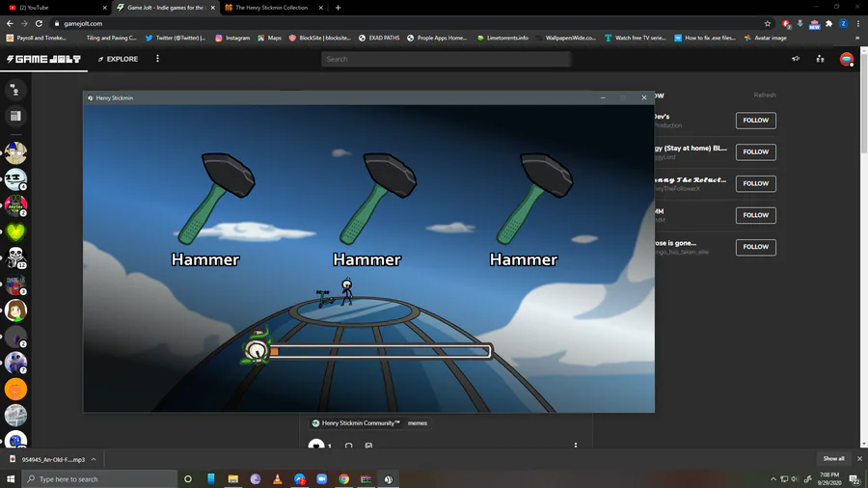Bookmark this page with the star icon

click(768, 23)
